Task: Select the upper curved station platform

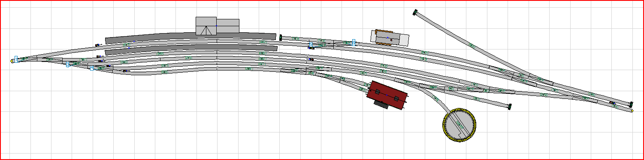Action: click(190, 37)
